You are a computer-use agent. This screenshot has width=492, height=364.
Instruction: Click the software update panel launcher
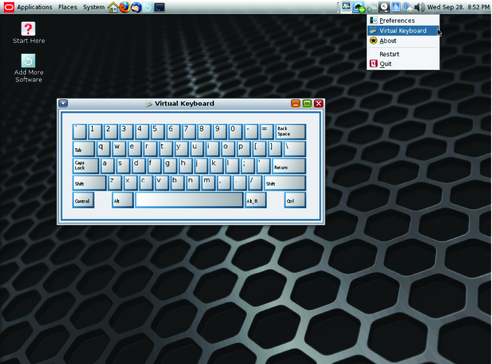tap(147, 7)
